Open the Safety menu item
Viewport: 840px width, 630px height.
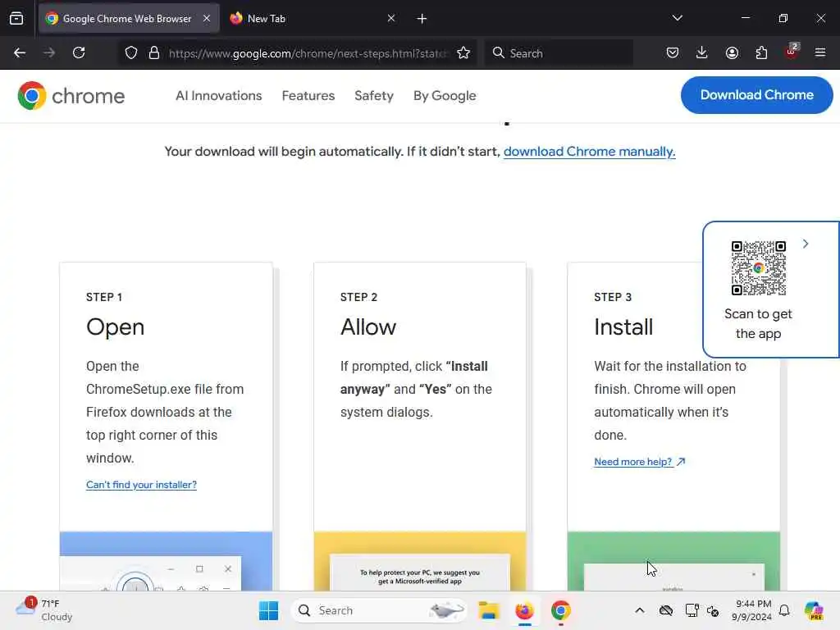click(x=374, y=96)
